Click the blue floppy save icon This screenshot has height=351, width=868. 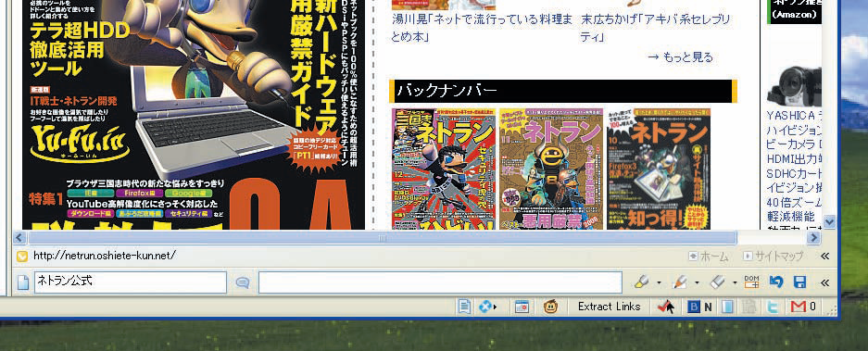point(799,282)
